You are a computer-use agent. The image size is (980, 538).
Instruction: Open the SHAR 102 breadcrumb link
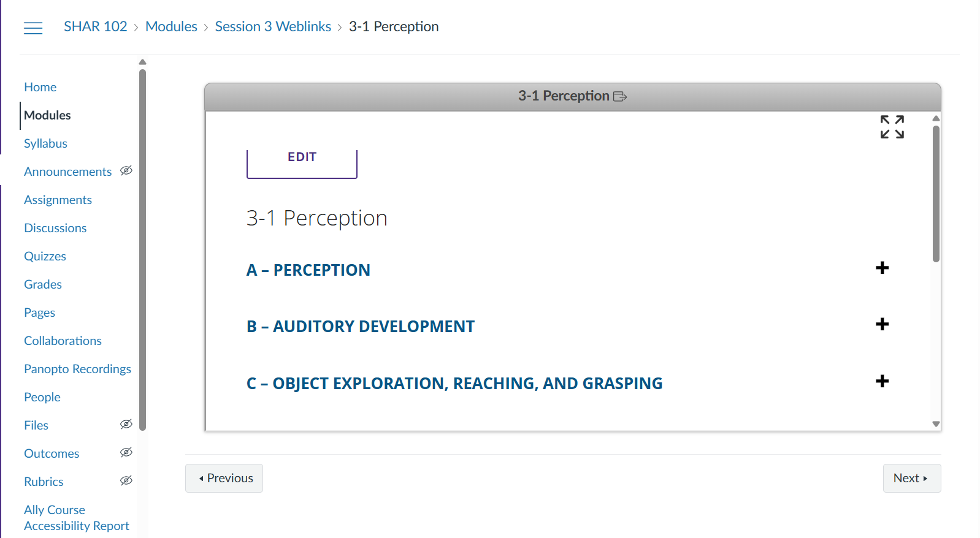click(x=96, y=27)
